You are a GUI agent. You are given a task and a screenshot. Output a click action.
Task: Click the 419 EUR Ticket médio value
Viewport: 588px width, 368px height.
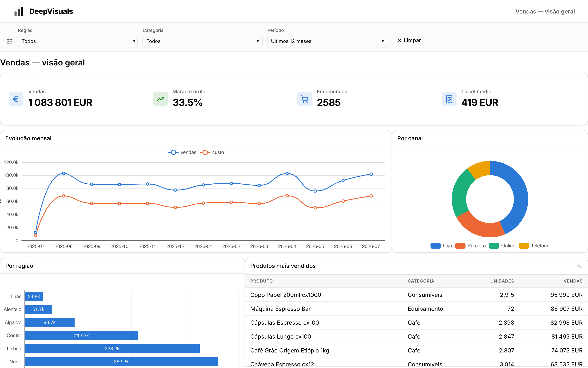pyautogui.click(x=480, y=102)
